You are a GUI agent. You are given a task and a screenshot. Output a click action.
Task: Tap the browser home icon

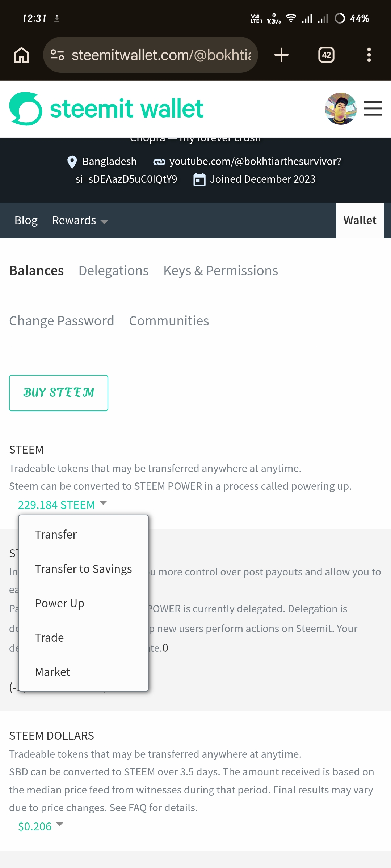[21, 55]
